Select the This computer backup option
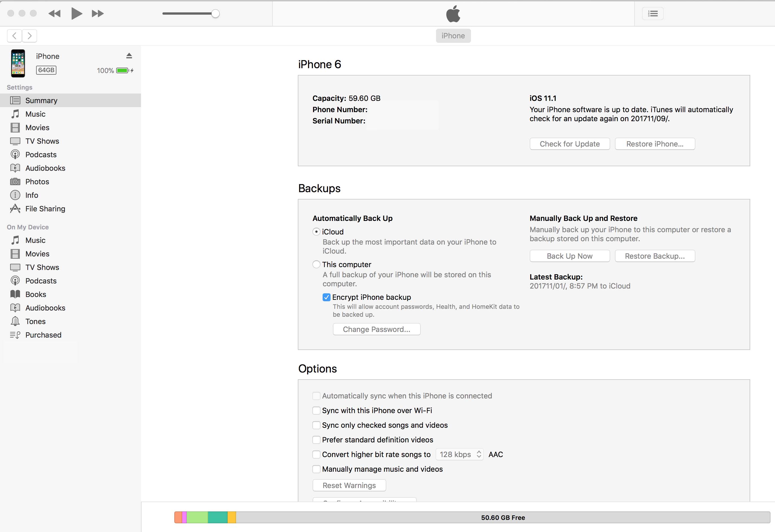 pos(316,264)
